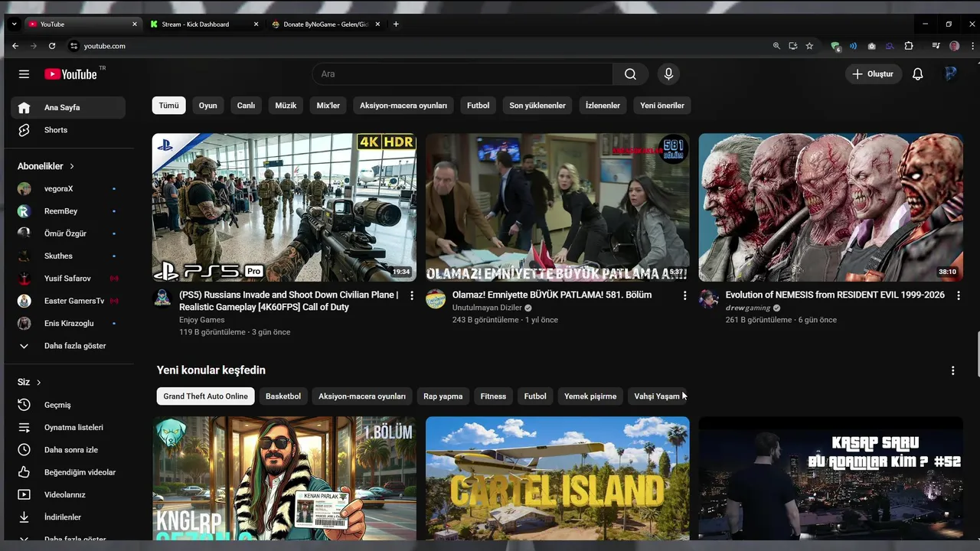Go back with the browser back arrow
This screenshot has width=980, height=551.
[15, 46]
